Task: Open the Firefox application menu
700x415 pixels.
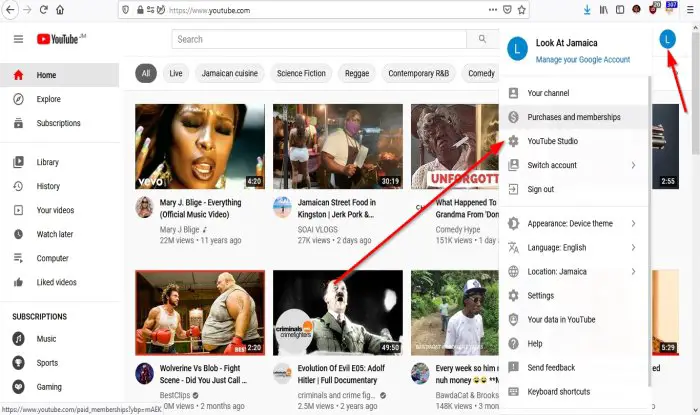Action: tap(690, 10)
